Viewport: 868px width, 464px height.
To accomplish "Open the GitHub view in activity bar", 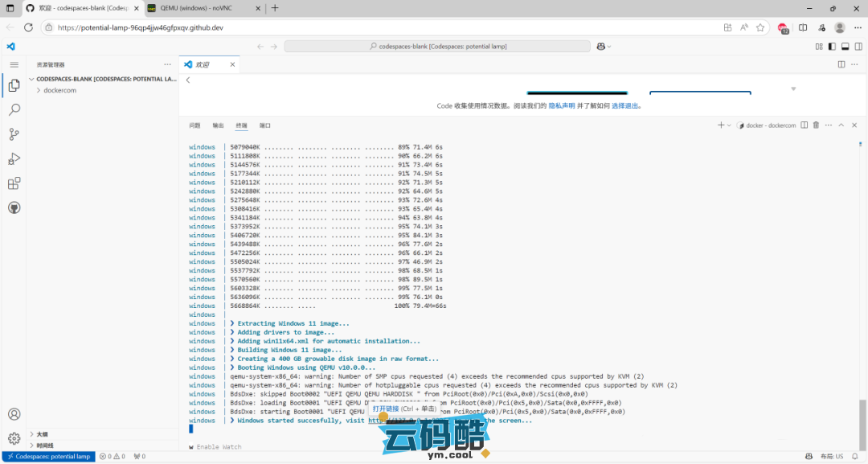I will click(x=14, y=207).
